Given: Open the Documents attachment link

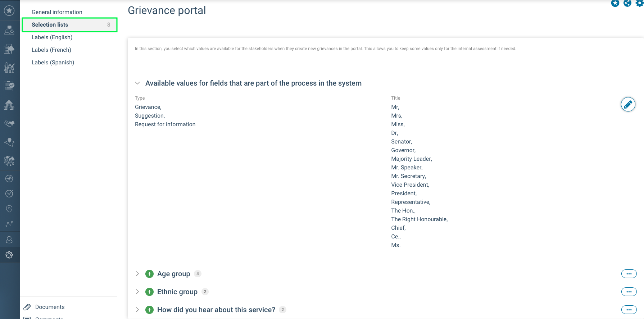Looking at the screenshot, I should 50,307.
